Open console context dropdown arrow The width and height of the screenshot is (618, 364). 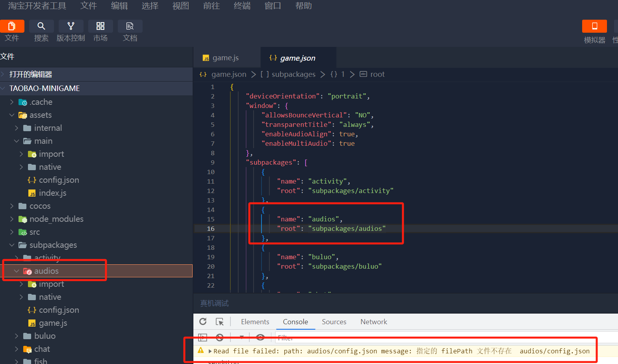tap(241, 337)
